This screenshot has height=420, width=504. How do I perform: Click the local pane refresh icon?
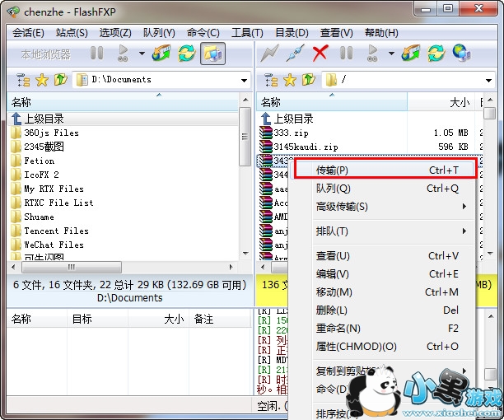pyautogui.click(x=187, y=53)
